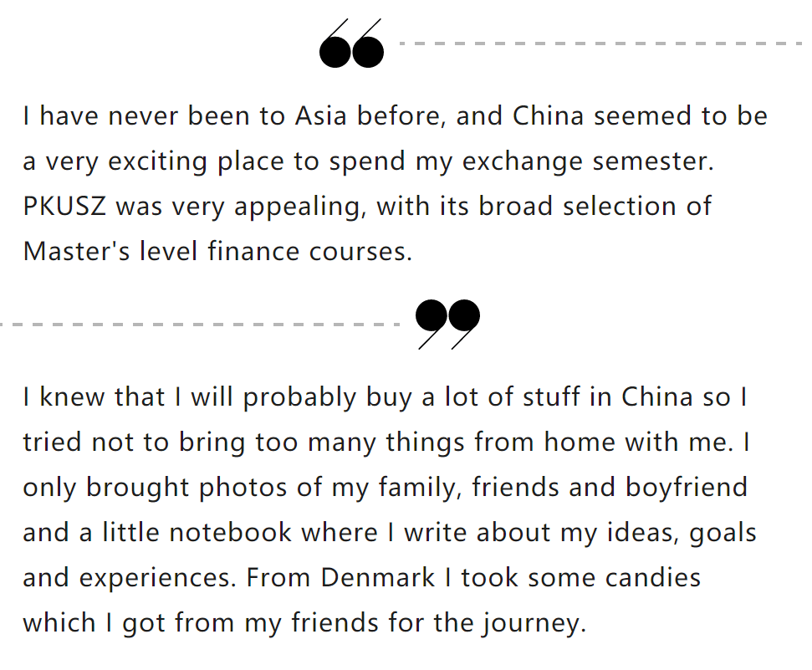Click the closing quotation mark icon

447,323
